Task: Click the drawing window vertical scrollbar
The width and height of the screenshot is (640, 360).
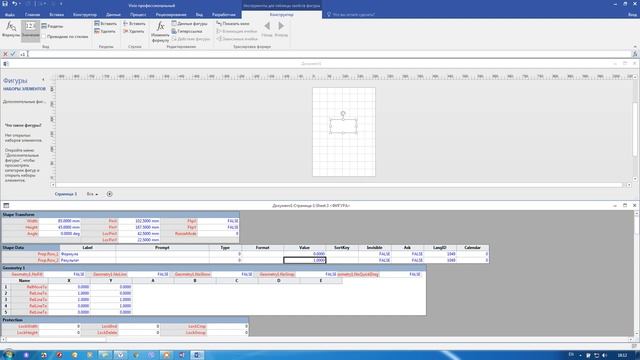Action: click(635, 128)
